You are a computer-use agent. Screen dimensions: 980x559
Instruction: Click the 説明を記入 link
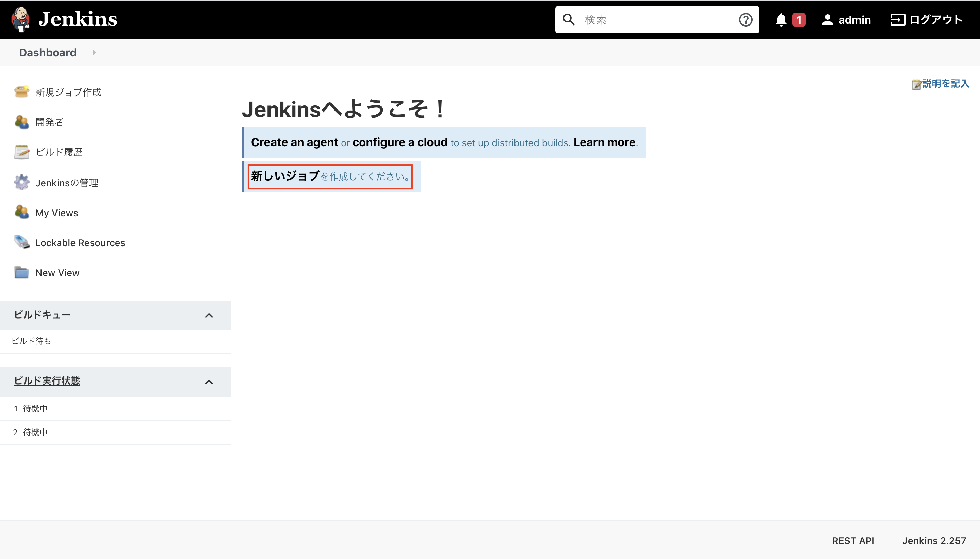tap(946, 83)
